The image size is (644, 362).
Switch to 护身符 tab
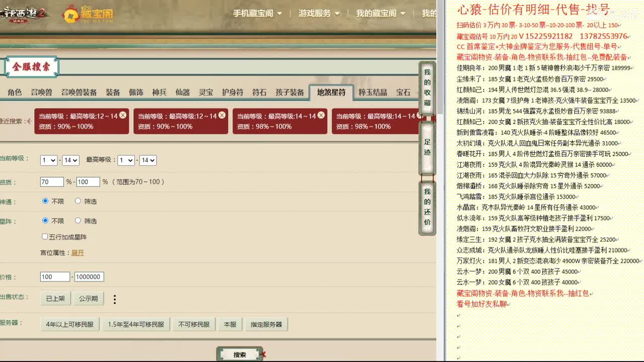[232, 92]
